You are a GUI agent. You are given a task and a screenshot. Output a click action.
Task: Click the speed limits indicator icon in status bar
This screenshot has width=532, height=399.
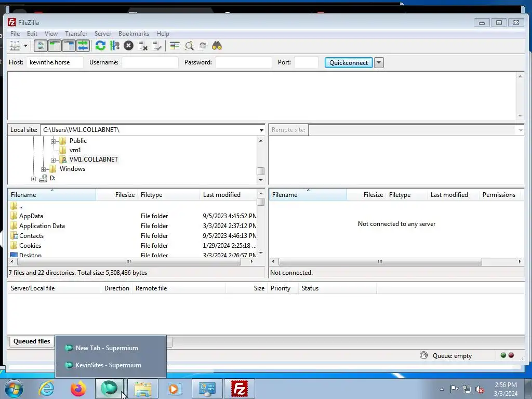click(x=424, y=355)
